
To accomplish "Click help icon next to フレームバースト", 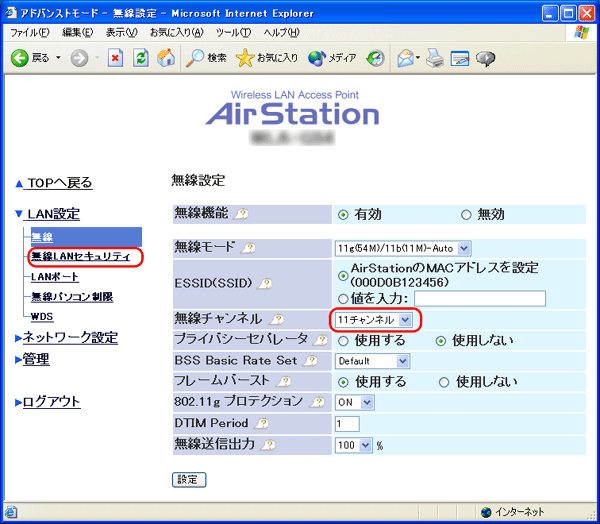I will [284, 381].
